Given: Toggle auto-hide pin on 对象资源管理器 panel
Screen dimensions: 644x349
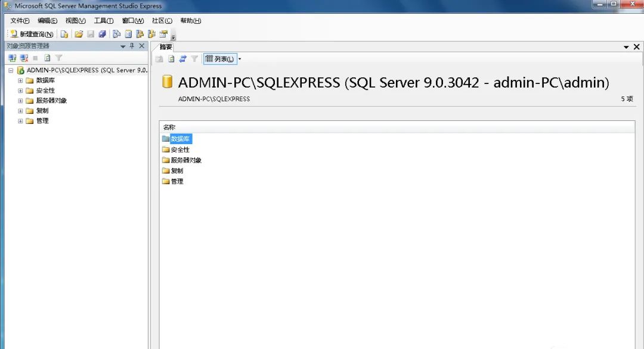Looking at the screenshot, I should (x=132, y=46).
